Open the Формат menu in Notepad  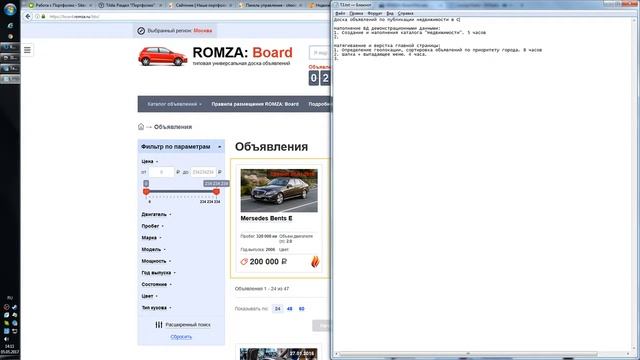375,13
